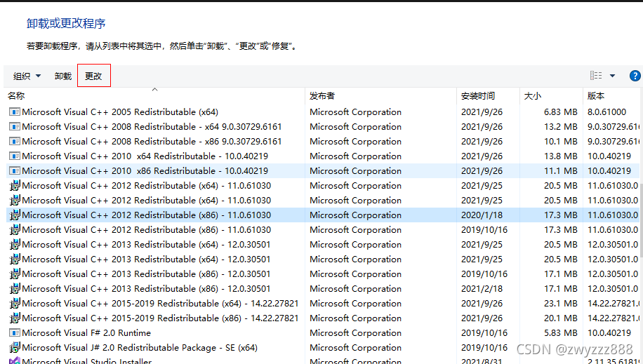Click version 14.22.27821 cell of 2015-2019 (x86) row
643x364 pixels.
(614, 318)
